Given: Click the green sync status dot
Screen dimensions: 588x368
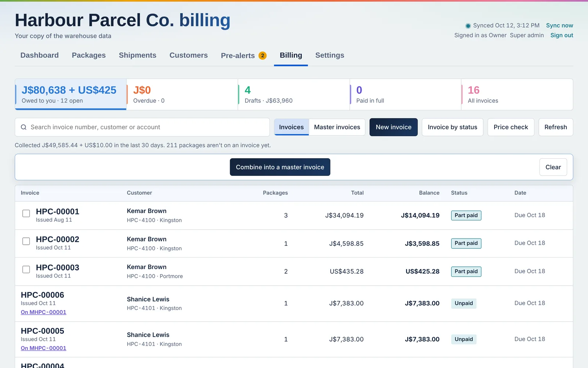Looking at the screenshot, I should (x=468, y=26).
